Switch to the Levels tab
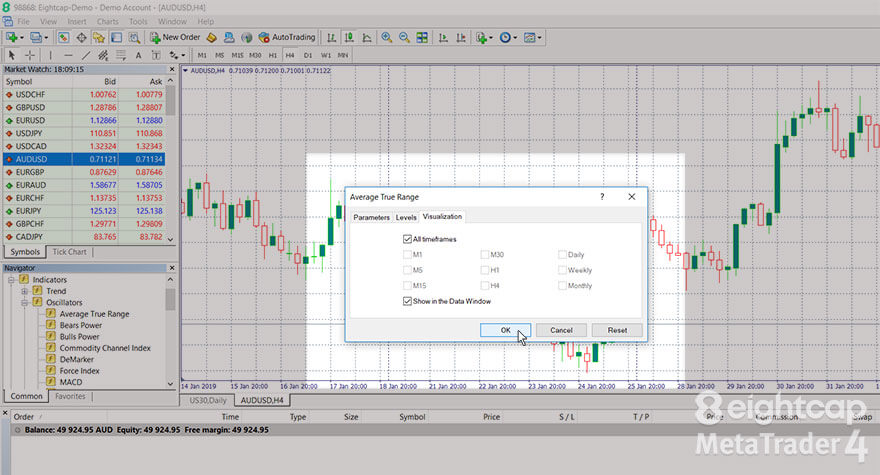Image resolution: width=880 pixels, height=475 pixels. pyautogui.click(x=406, y=217)
